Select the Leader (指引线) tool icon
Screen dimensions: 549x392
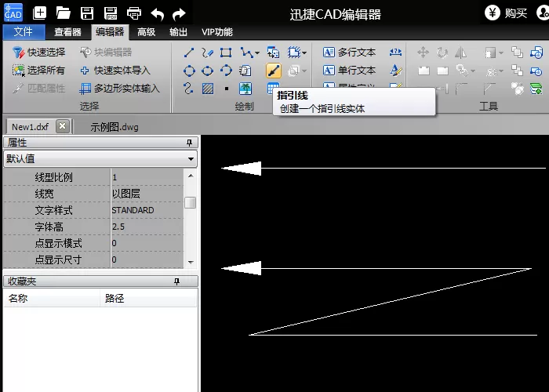pyautogui.click(x=274, y=71)
